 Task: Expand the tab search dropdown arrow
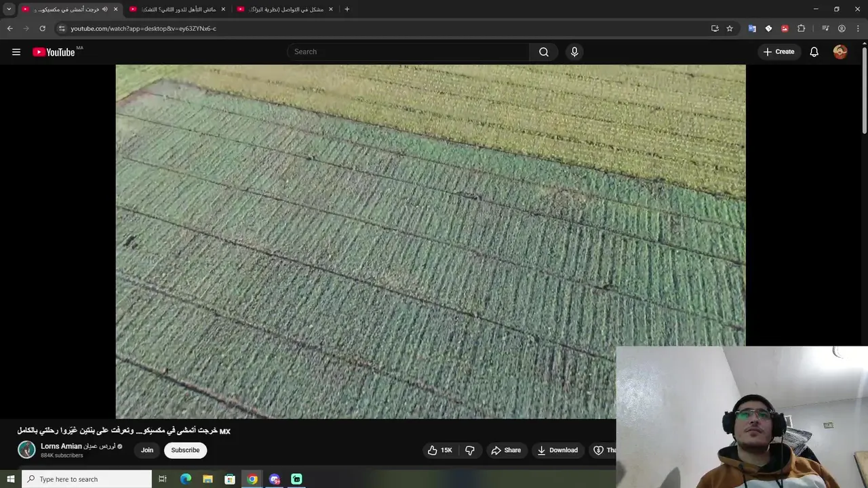point(9,9)
